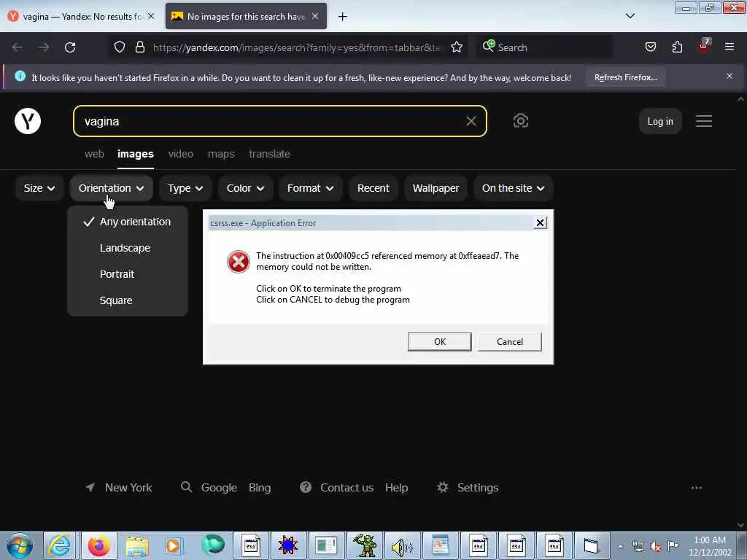Open Contact us link
Viewport: 747px width, 560px height.
[x=347, y=488]
